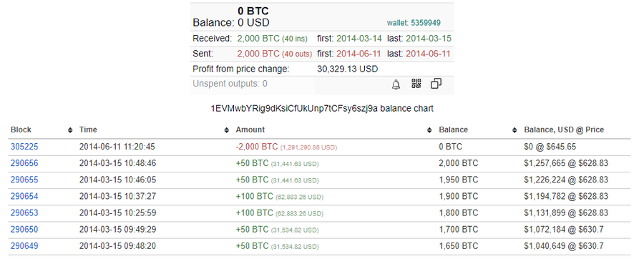Image resolution: width=644 pixels, height=259 pixels.
Task: Click the Time column header
Action: (88, 129)
